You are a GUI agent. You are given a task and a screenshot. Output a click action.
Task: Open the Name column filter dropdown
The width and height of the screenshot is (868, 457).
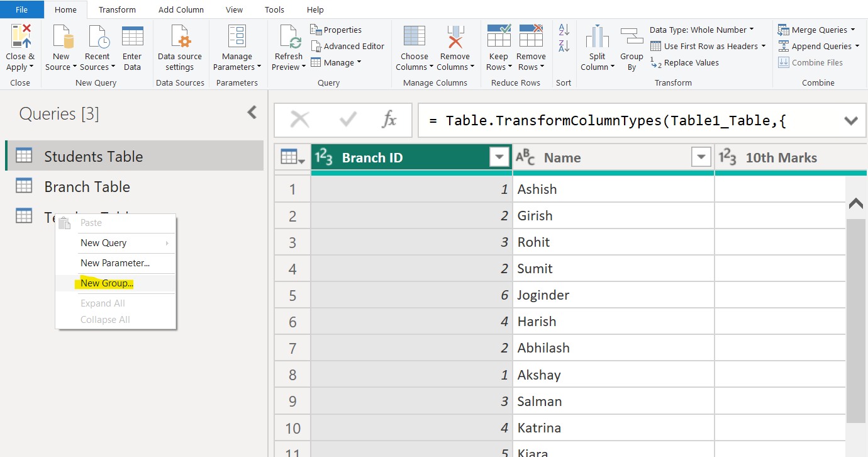(x=701, y=157)
